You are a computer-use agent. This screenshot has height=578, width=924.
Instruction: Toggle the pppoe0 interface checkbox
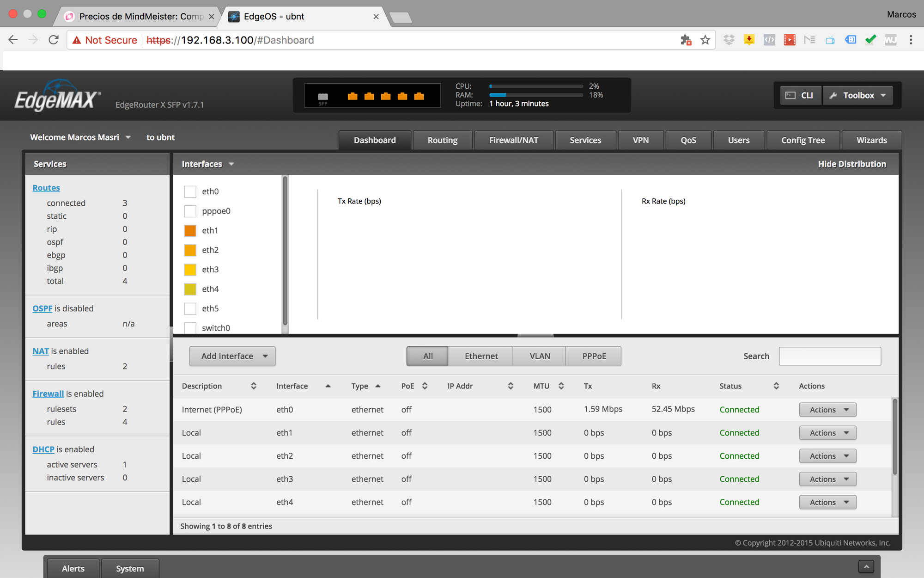point(190,211)
